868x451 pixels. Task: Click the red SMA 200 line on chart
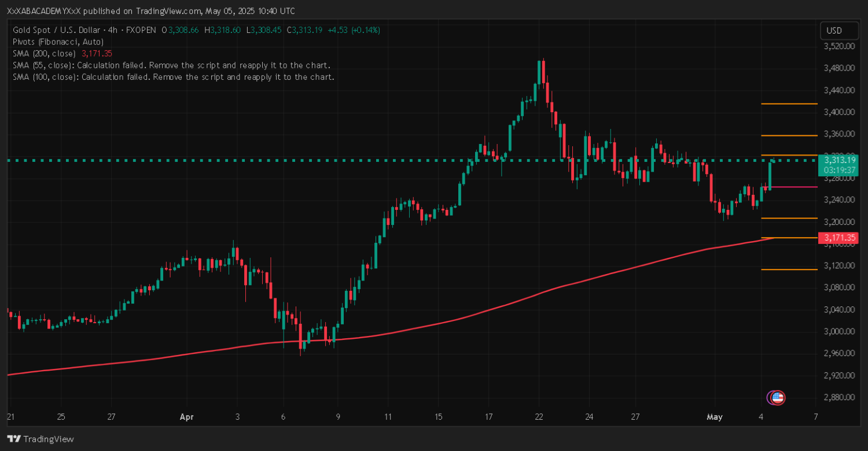point(463,318)
